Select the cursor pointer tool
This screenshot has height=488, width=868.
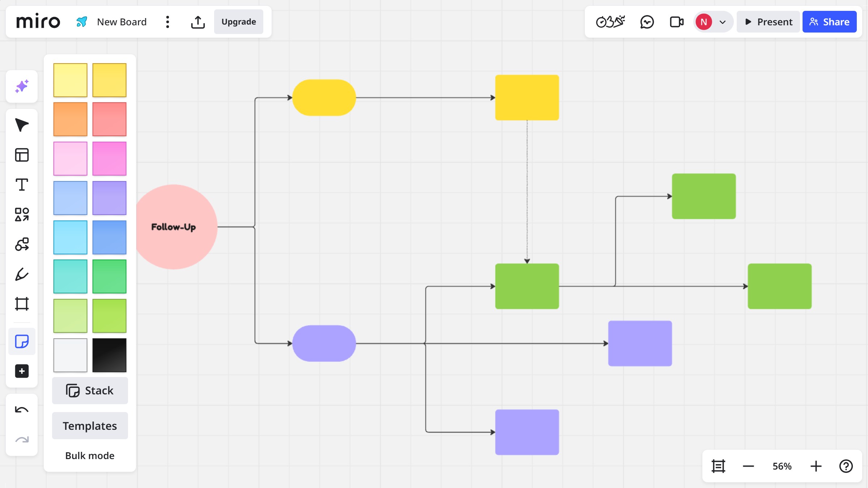pyautogui.click(x=22, y=125)
